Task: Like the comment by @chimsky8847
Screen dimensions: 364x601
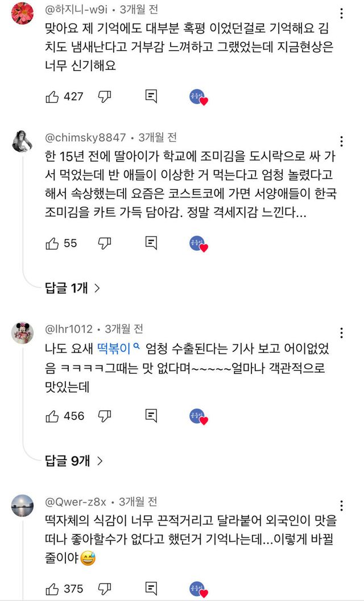Action: click(x=52, y=243)
